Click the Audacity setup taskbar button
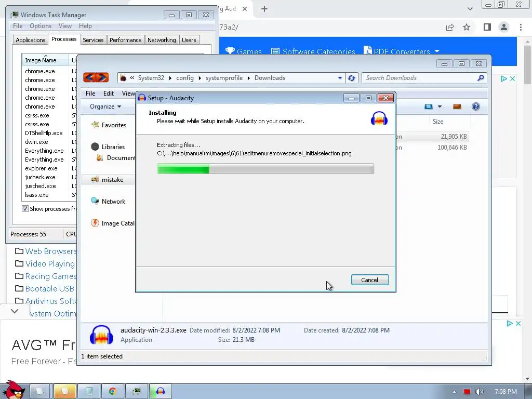This screenshot has width=532, height=399. (x=161, y=391)
